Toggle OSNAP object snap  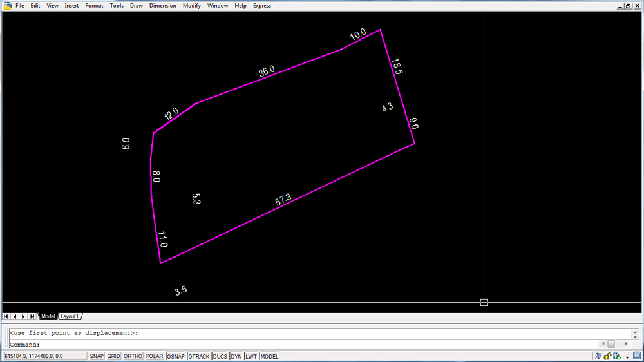(176, 356)
